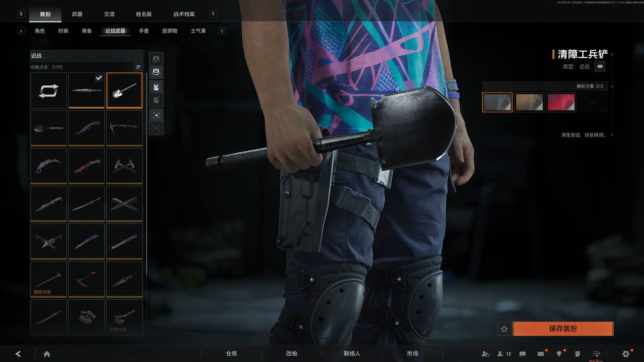Choose the melee item tagged 商城热卖
This screenshot has height=362, width=644.
coord(49,279)
